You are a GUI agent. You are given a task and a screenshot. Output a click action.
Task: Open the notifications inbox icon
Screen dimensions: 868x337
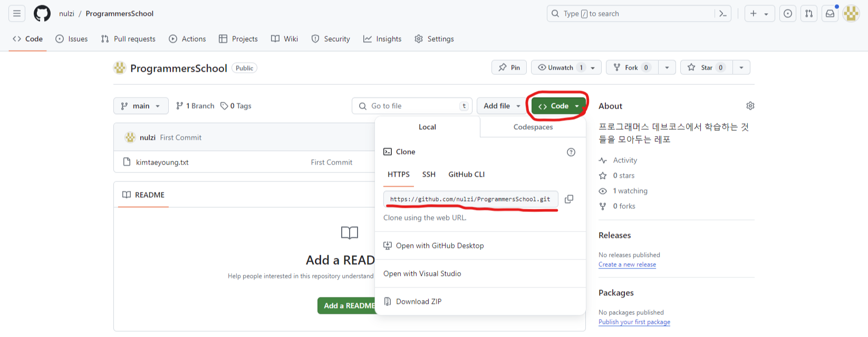pos(830,14)
